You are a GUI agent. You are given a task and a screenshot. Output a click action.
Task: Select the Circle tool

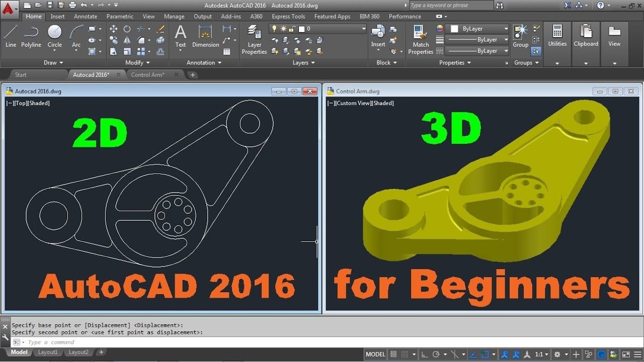click(55, 36)
